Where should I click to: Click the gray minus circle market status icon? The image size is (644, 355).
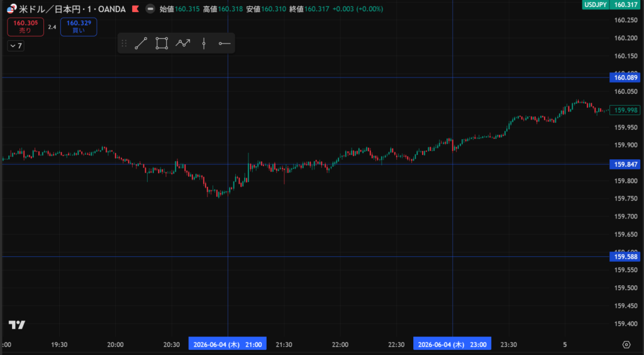pos(150,9)
